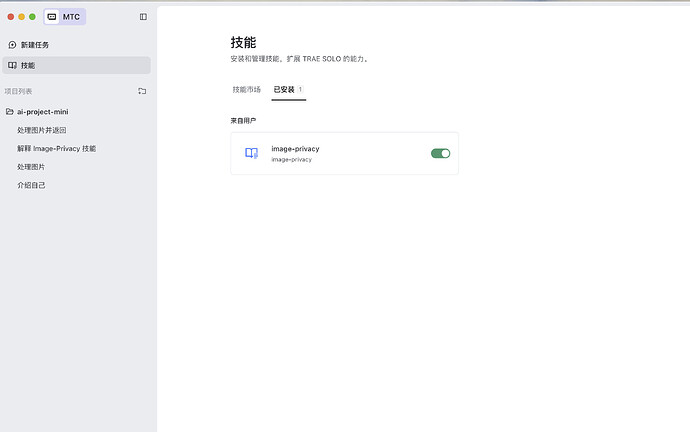Click the 来自用户 section heading

pos(243,121)
